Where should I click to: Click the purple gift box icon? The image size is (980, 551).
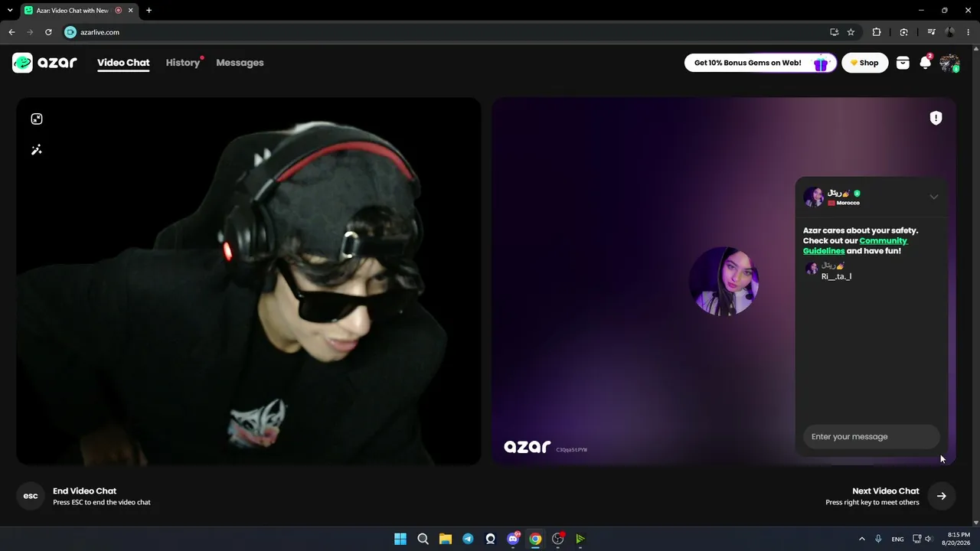point(821,64)
